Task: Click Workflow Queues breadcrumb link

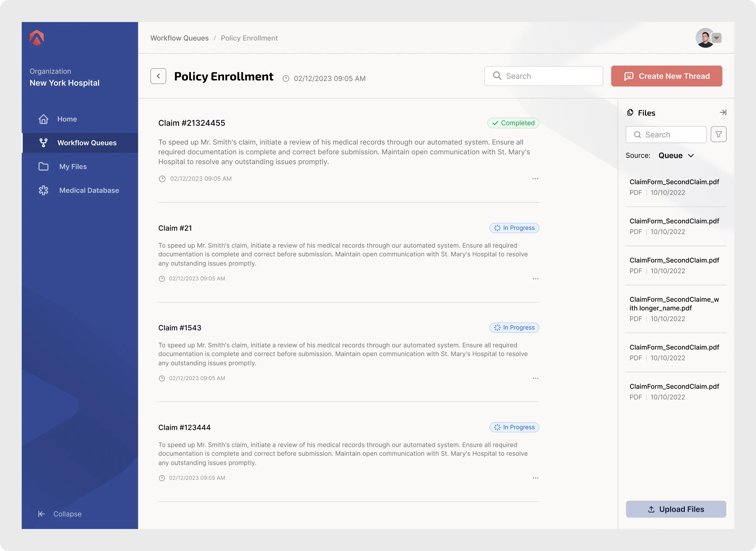Action: click(179, 38)
